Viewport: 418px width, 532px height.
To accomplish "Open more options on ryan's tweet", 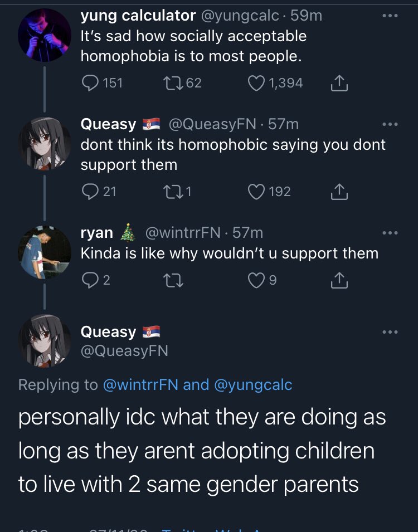I will pyautogui.click(x=390, y=232).
